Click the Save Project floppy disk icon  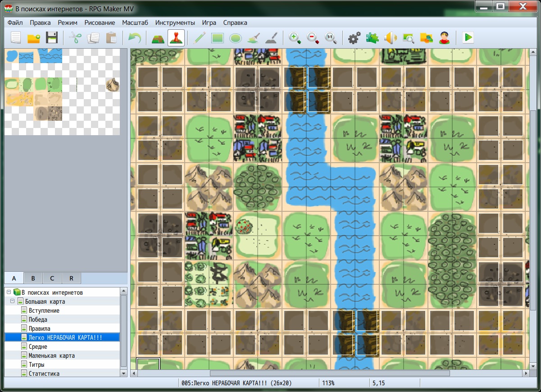(52, 38)
